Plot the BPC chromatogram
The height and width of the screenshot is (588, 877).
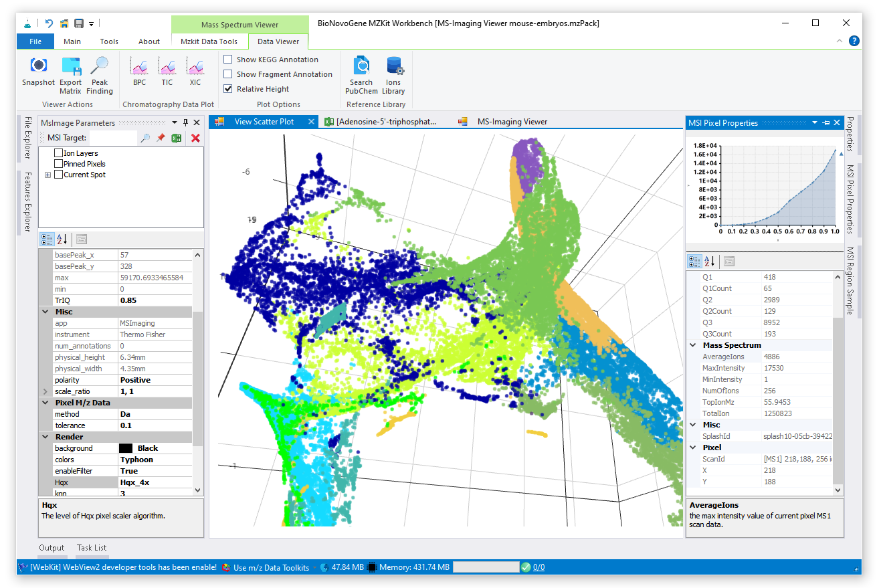(x=139, y=67)
